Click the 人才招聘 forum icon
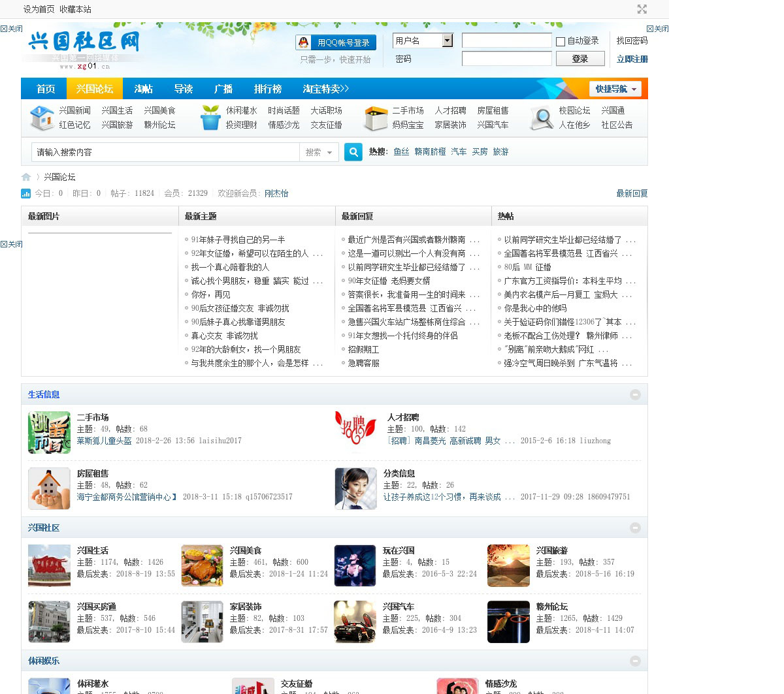The image size is (784, 694). 356,431
